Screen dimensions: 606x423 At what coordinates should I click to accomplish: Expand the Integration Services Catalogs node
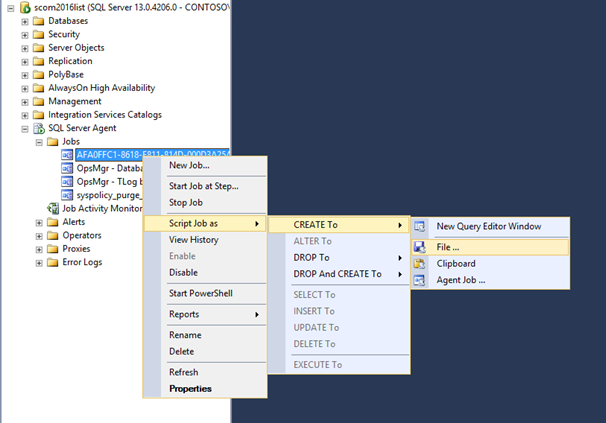point(25,116)
